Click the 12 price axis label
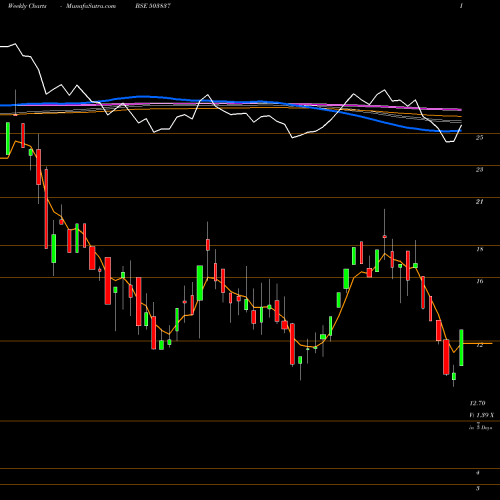Viewport: 500px width, 500px height. (479, 345)
